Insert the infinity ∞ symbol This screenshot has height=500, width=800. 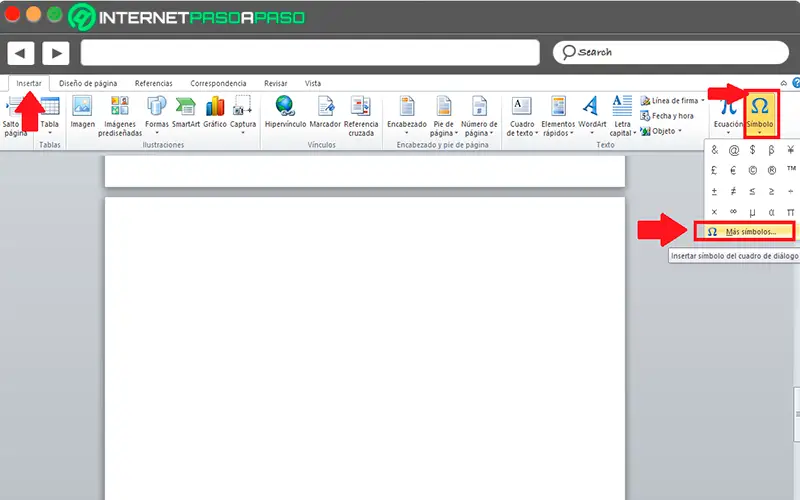(x=734, y=211)
